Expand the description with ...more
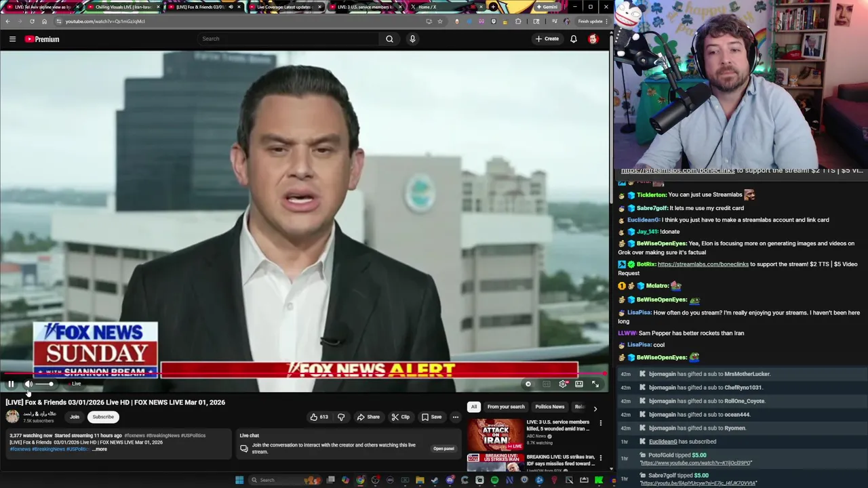 [x=100, y=449]
